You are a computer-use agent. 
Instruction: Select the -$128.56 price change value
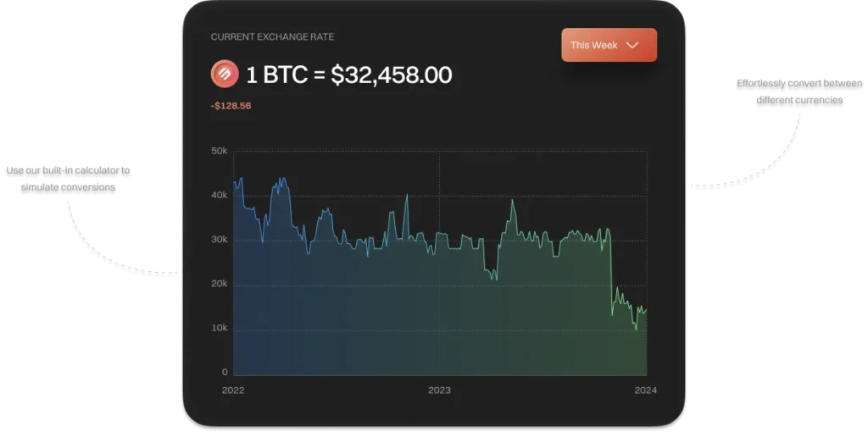coord(231,106)
